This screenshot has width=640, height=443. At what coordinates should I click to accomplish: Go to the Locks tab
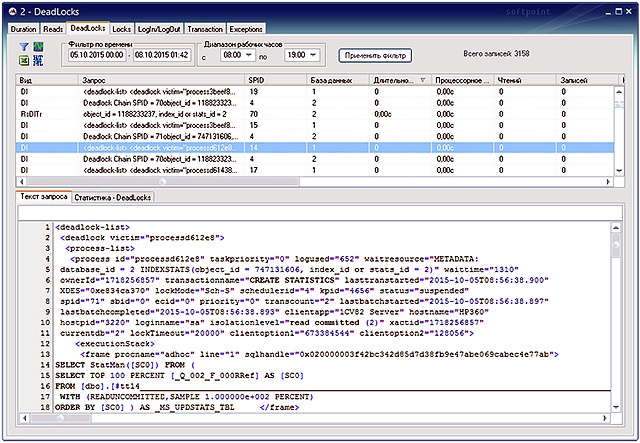[x=121, y=29]
